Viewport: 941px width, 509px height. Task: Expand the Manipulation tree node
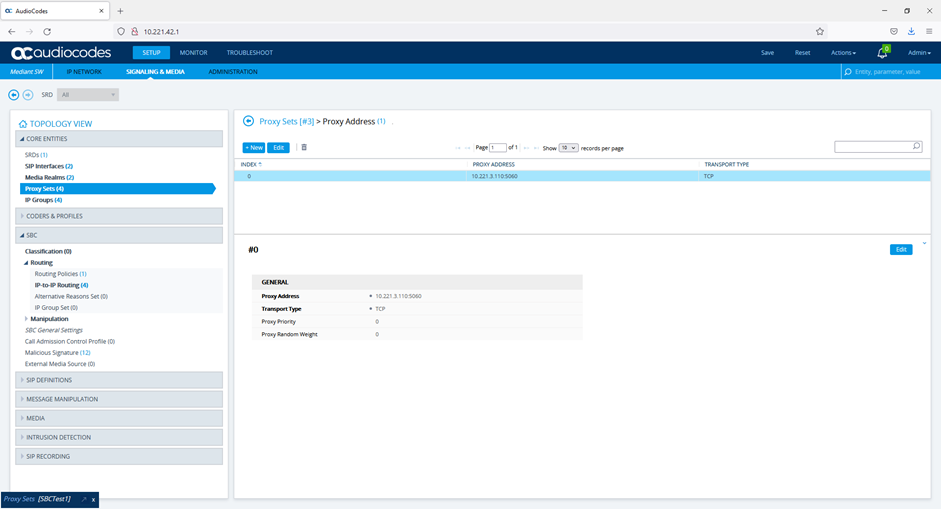tap(26, 319)
